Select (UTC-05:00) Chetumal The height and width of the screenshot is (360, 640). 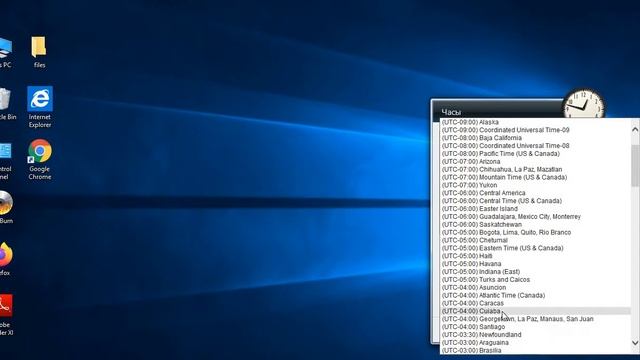coord(535,240)
